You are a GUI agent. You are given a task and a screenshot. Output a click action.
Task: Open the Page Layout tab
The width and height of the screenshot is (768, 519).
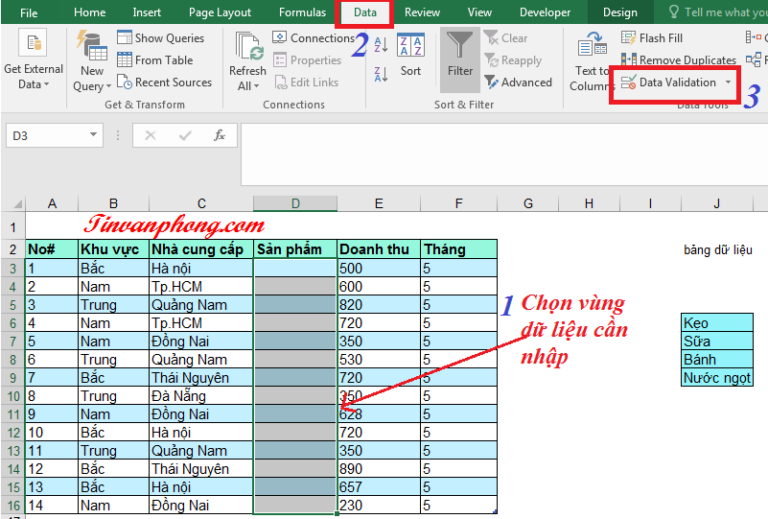(220, 13)
